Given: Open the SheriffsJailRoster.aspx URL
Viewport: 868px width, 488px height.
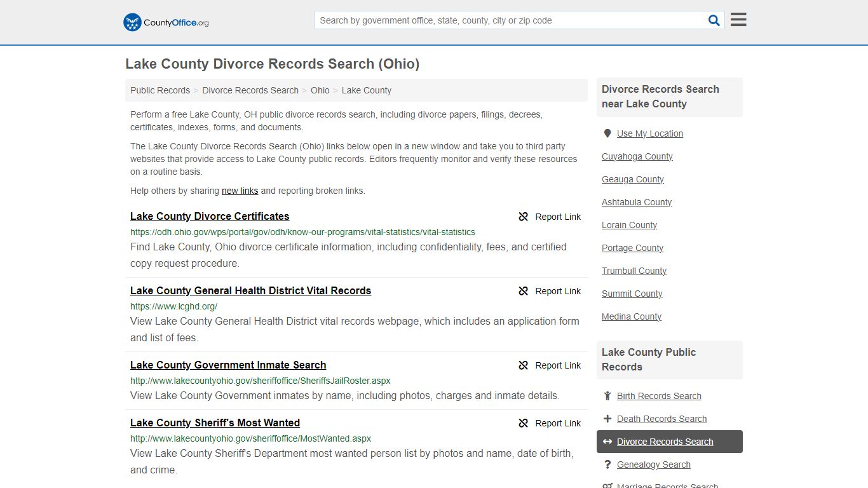Looking at the screenshot, I should pos(261,381).
